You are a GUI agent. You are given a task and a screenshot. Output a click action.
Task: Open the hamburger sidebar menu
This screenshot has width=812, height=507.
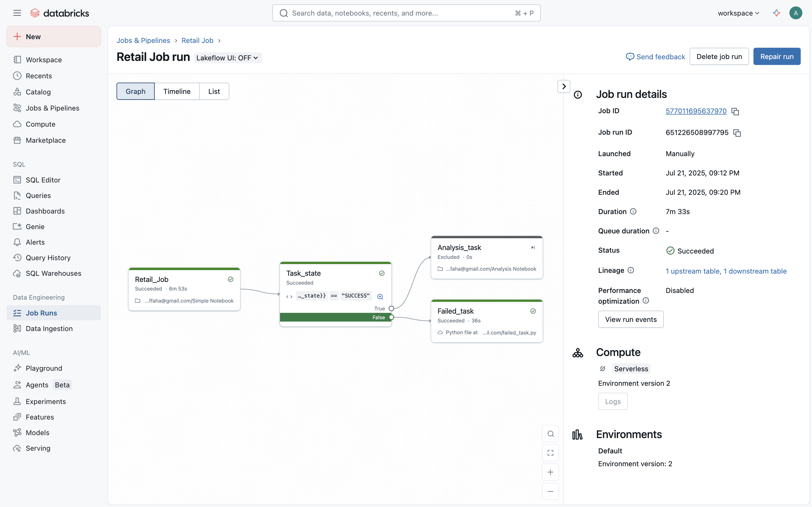tap(17, 13)
